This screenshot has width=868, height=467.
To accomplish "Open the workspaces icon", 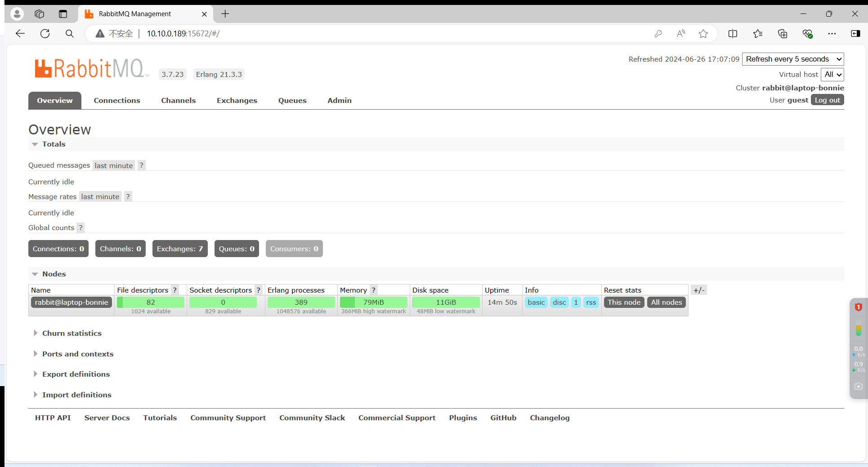I will (40, 14).
